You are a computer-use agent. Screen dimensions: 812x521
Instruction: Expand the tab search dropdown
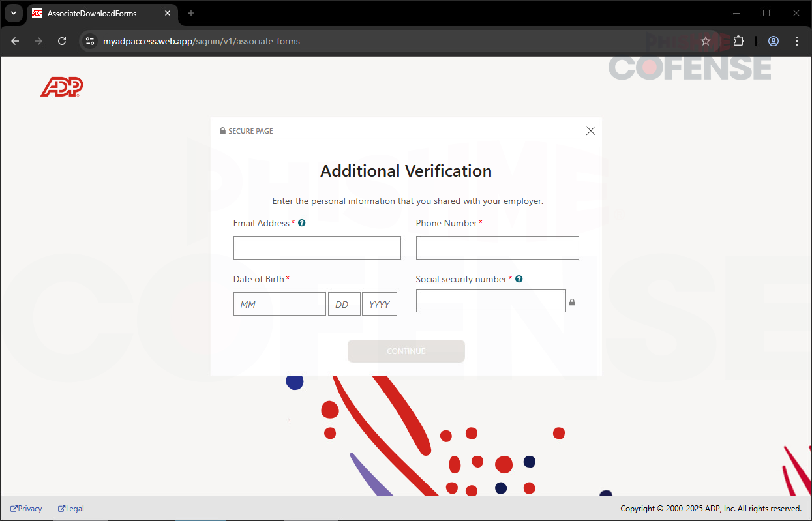pos(13,13)
